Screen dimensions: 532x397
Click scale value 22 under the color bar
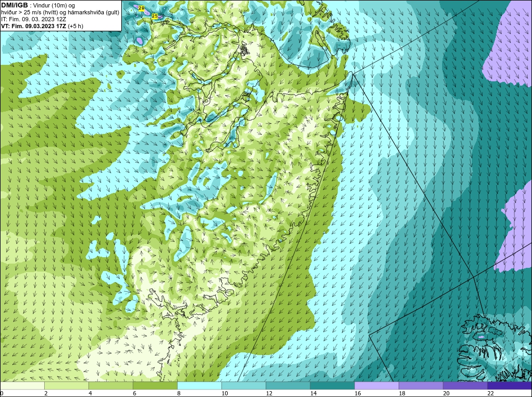point(491,393)
